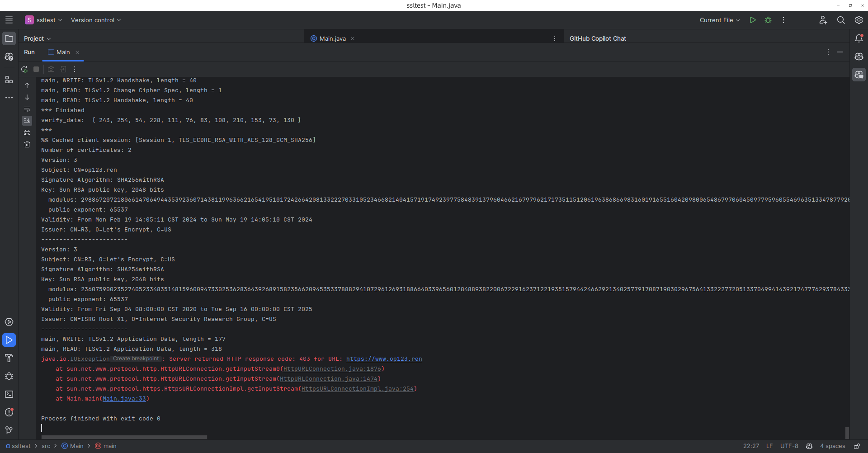Jump down the stack trace arrow
The height and width of the screenshot is (453, 868).
pyautogui.click(x=27, y=97)
